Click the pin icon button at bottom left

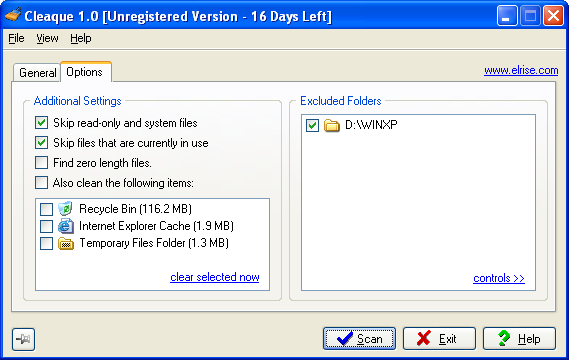[23, 339]
